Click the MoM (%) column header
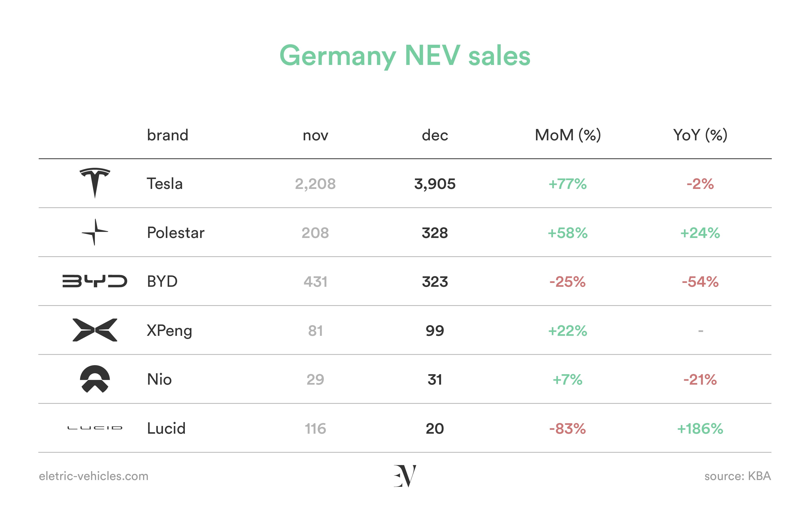 pos(568,135)
